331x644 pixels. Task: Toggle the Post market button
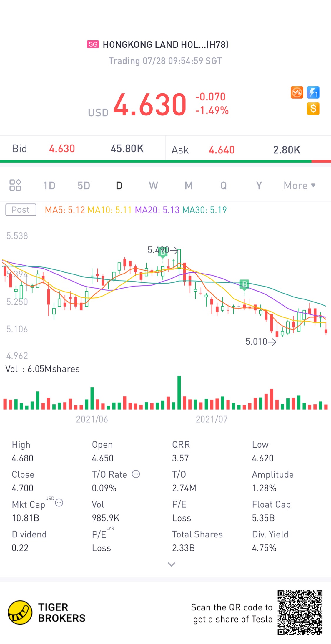click(21, 210)
